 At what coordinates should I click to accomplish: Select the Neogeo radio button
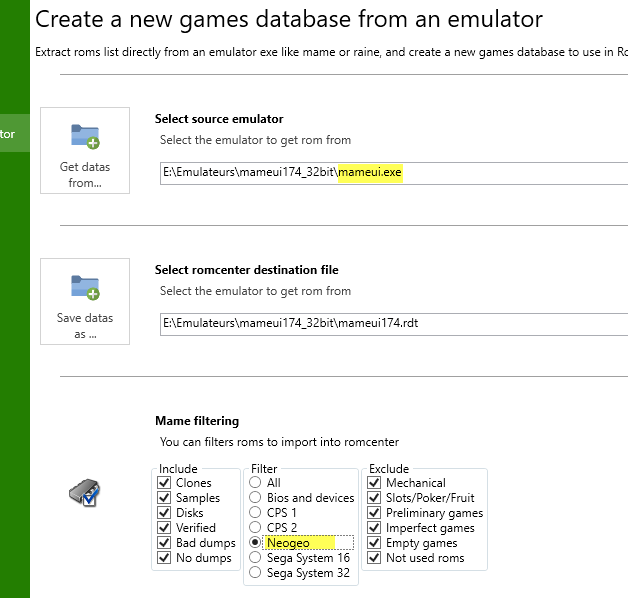point(255,542)
